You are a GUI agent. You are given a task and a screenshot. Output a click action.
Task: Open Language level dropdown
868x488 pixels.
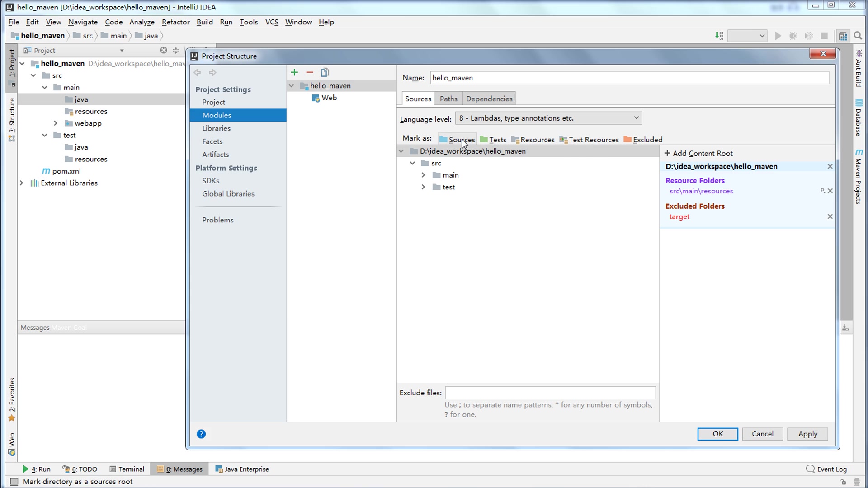636,118
